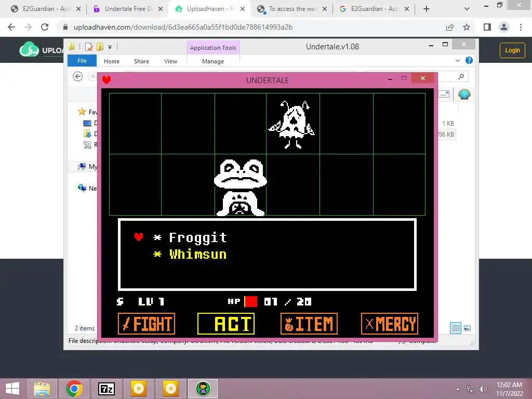Open File Explorer from the taskbar
The width and height of the screenshot is (532, 399).
coord(42,389)
